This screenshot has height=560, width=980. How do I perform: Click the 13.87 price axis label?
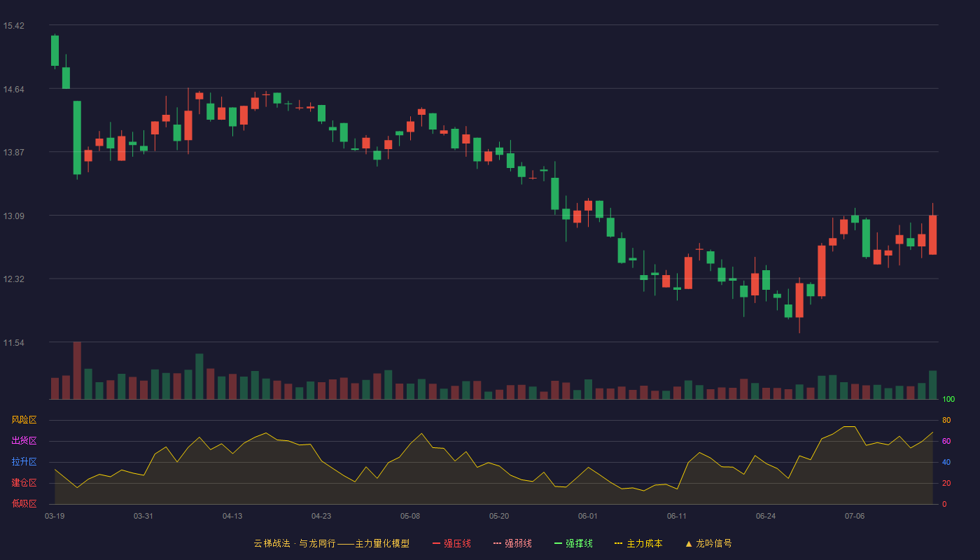click(x=13, y=153)
